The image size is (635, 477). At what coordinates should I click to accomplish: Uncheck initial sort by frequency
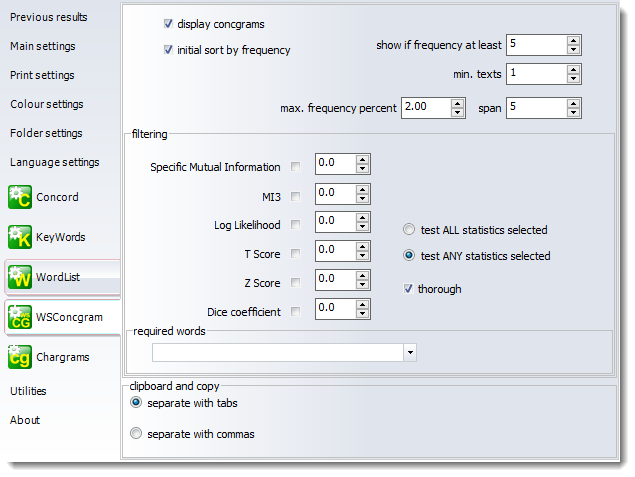coord(168,50)
